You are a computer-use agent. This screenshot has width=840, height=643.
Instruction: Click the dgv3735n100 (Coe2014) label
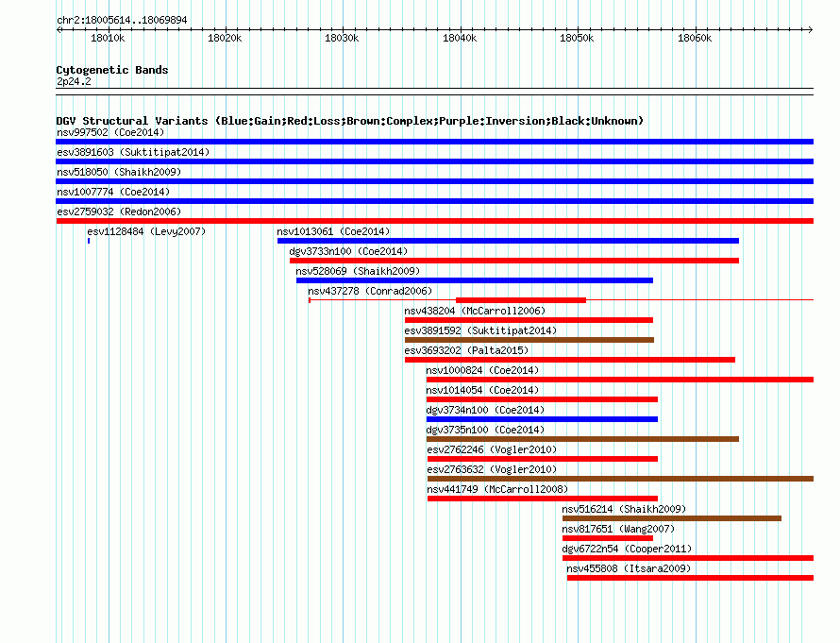485,430
